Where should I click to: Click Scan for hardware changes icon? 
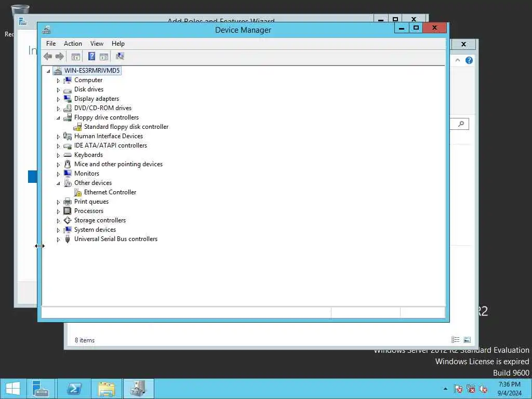point(120,56)
